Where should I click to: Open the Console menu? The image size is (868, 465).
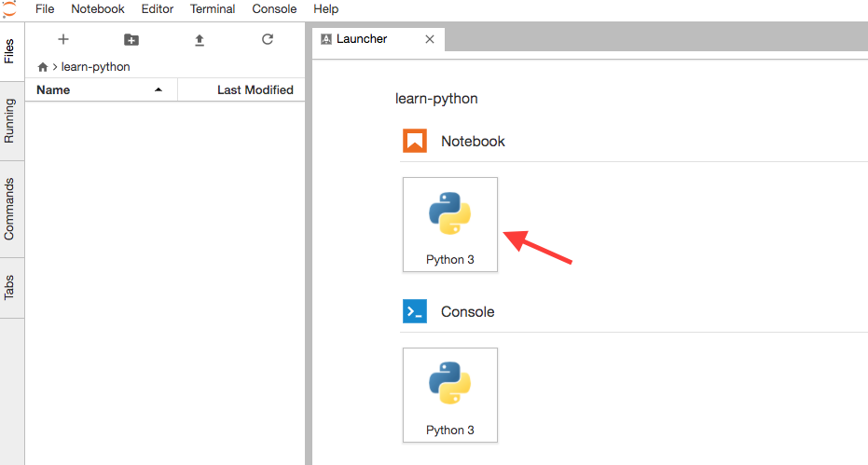pyautogui.click(x=274, y=9)
